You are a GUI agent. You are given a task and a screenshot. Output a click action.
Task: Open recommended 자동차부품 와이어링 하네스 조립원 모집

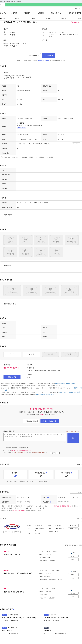pyautogui.click(x=56, y=618)
